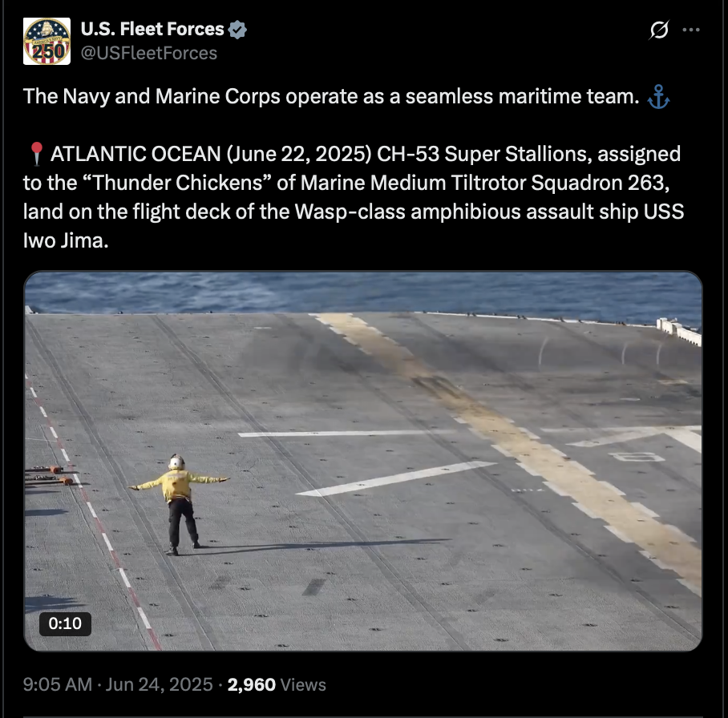Open the U.S. Fleet Forces profile avatar
Screen dimensions: 728x718
(47, 41)
